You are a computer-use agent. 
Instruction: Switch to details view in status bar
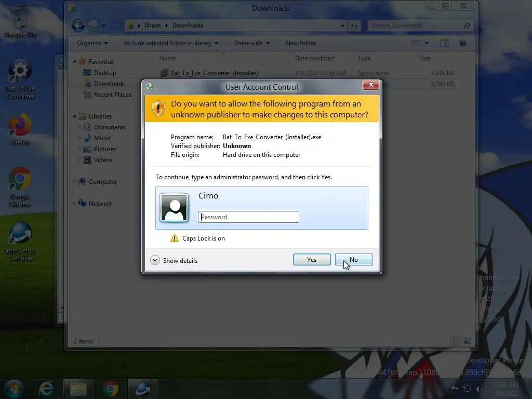click(x=456, y=341)
